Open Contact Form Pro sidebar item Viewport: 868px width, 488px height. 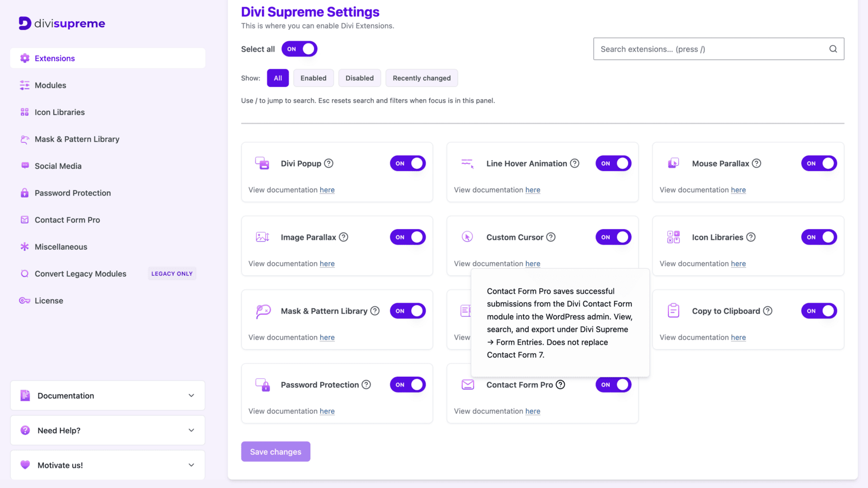pyautogui.click(x=107, y=220)
